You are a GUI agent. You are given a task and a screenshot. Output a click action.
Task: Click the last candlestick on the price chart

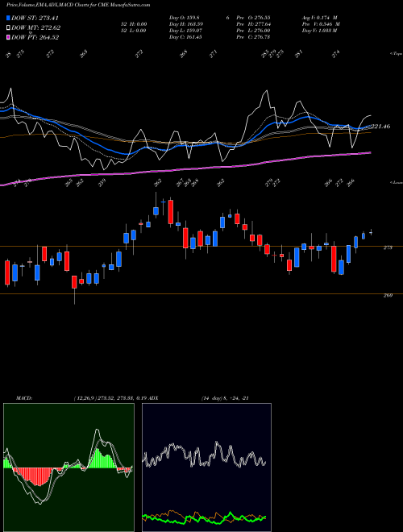click(x=371, y=232)
